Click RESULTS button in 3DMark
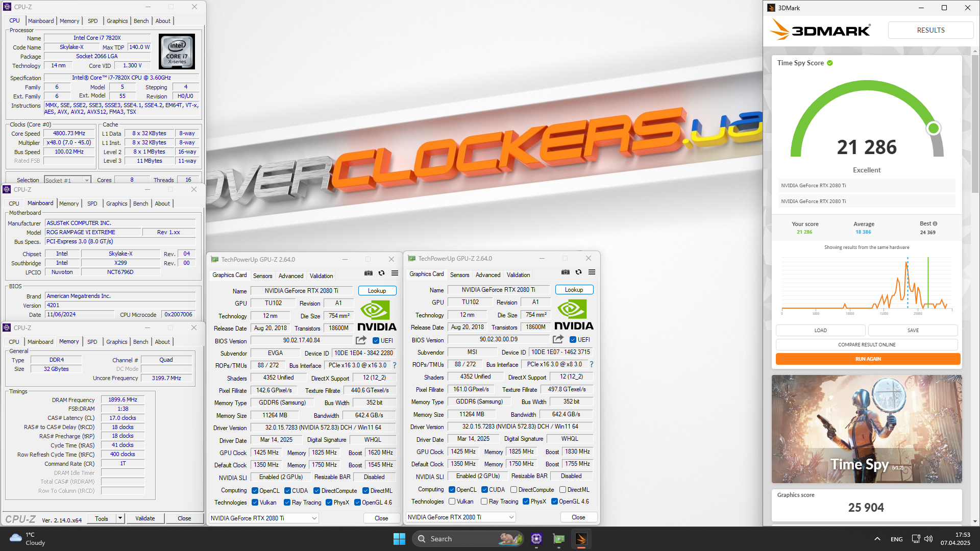The image size is (980, 551). [x=930, y=30]
